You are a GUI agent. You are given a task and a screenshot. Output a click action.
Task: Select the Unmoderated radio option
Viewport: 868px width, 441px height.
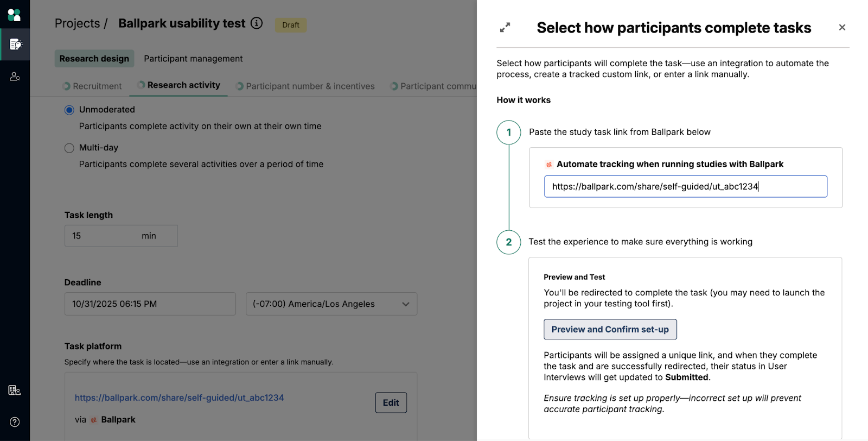point(69,110)
